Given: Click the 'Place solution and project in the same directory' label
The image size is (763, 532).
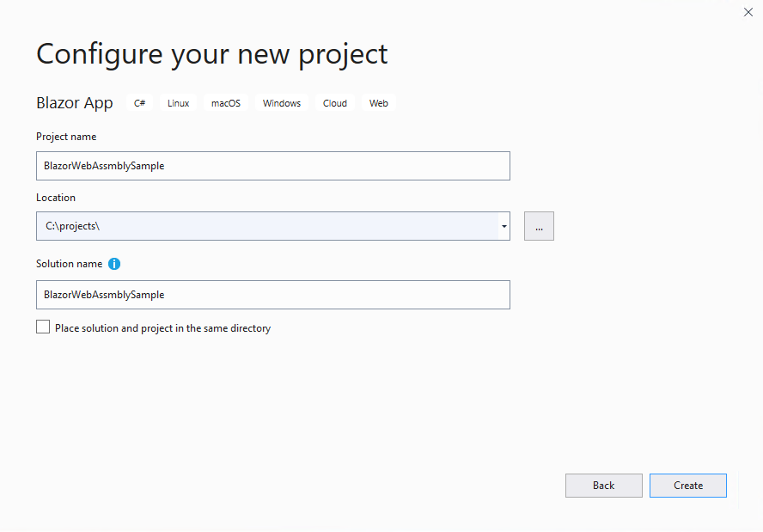Looking at the screenshot, I should click(x=162, y=328).
